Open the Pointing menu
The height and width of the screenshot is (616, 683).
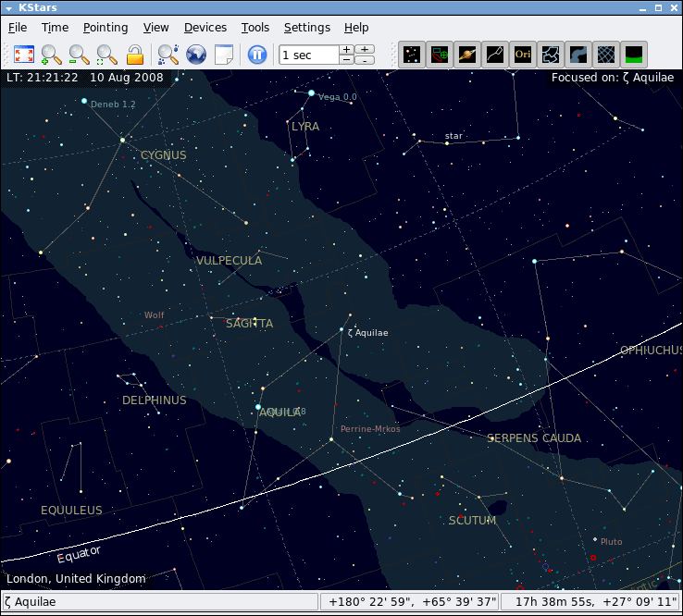[x=106, y=28]
